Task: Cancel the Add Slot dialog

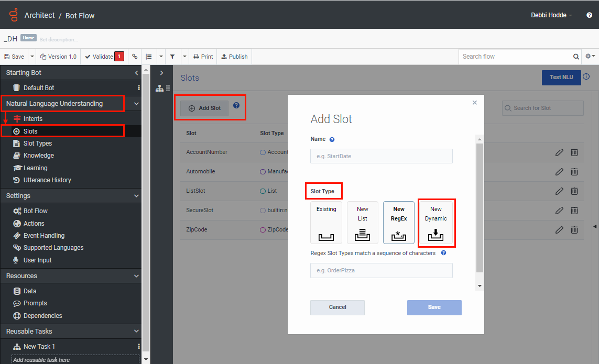Action: (337, 307)
